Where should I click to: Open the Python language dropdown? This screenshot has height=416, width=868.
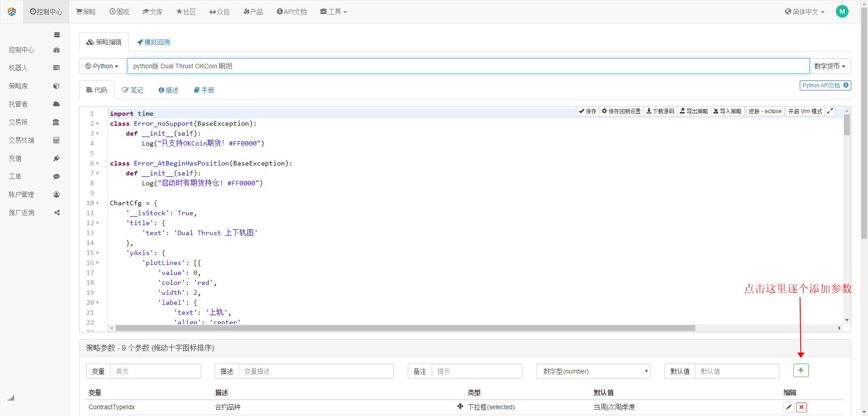tap(102, 66)
